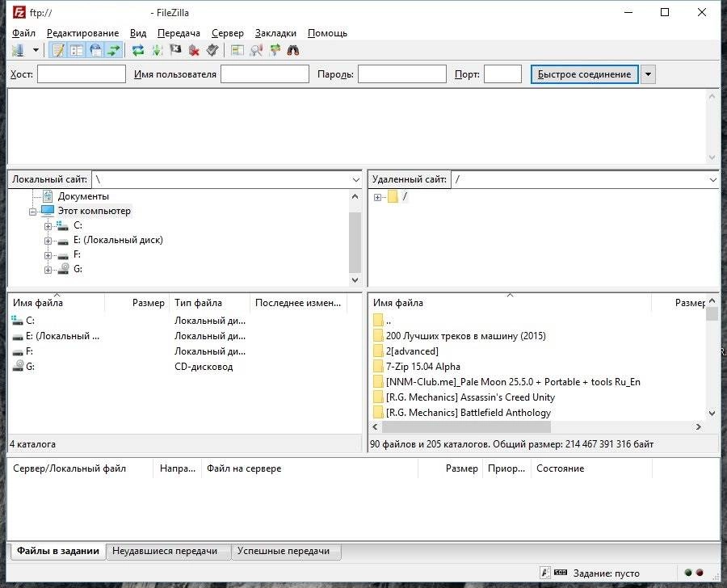Select C: in local file list
727x588 pixels.
[30, 321]
